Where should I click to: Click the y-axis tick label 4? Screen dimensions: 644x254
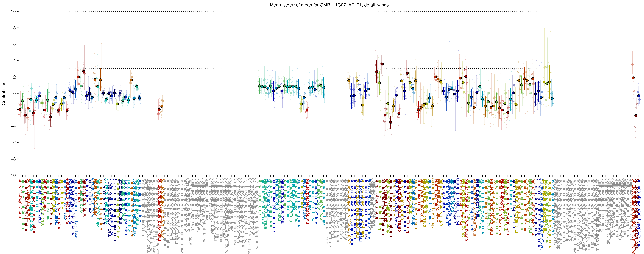14,61
